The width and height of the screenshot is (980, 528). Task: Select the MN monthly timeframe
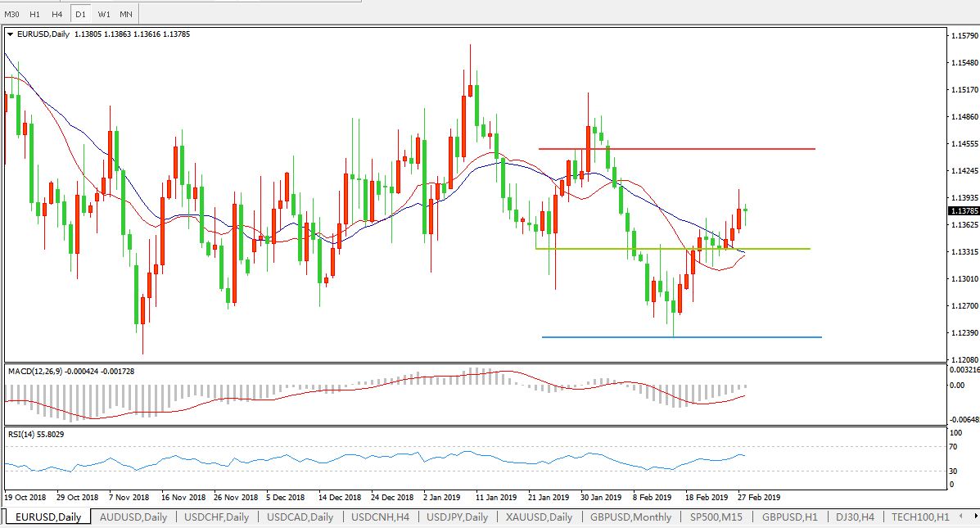click(x=126, y=14)
